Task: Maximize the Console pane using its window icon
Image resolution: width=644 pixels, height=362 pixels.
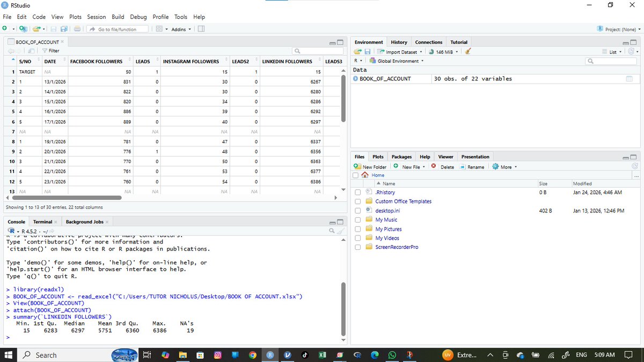Action: 340,222
